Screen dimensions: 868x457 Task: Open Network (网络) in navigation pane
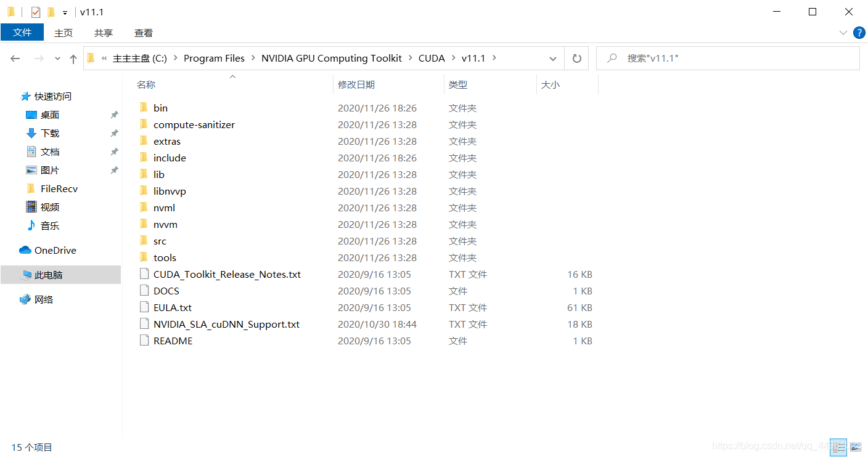37,299
